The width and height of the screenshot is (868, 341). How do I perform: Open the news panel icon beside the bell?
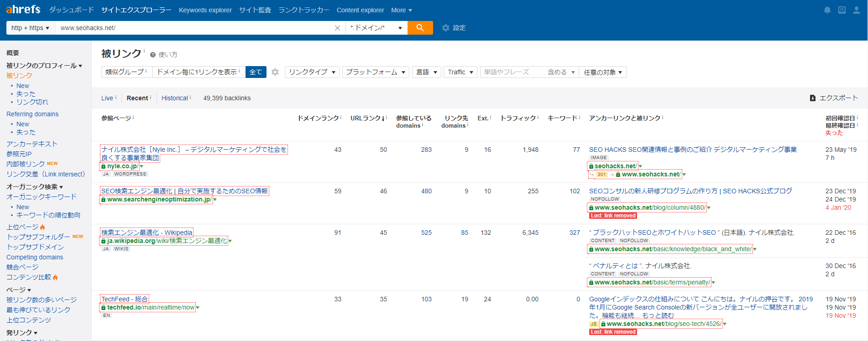click(842, 10)
